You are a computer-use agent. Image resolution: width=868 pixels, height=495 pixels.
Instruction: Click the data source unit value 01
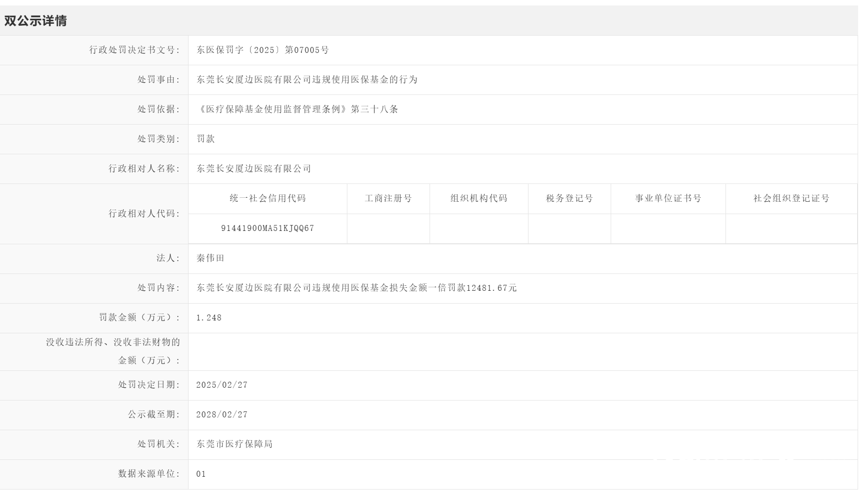(201, 474)
